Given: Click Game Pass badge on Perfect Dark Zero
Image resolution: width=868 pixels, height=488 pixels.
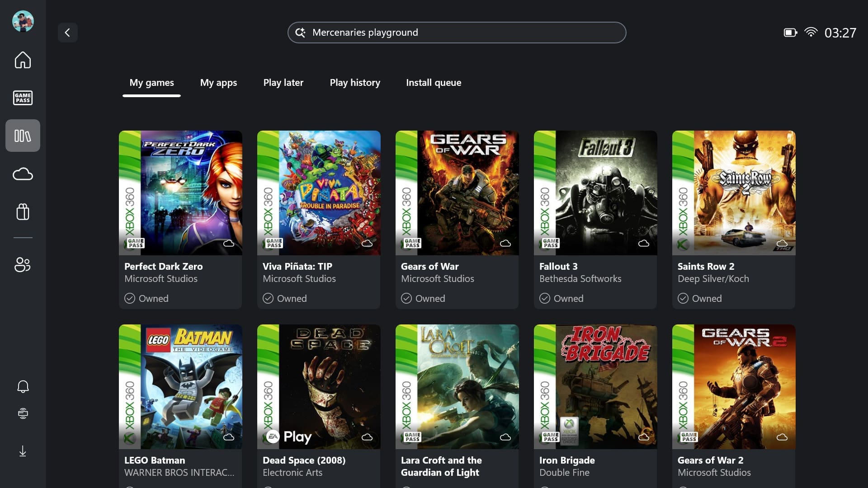Looking at the screenshot, I should 136,243.
